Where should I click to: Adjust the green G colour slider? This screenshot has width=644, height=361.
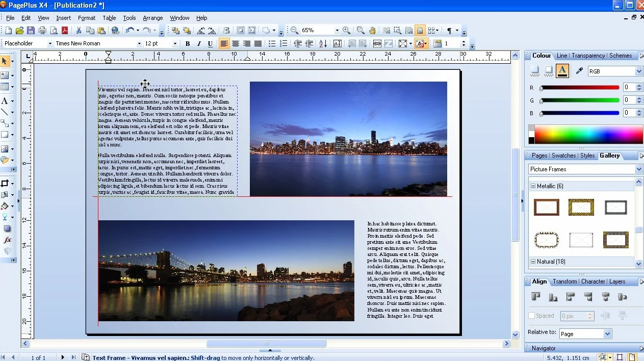click(580, 100)
